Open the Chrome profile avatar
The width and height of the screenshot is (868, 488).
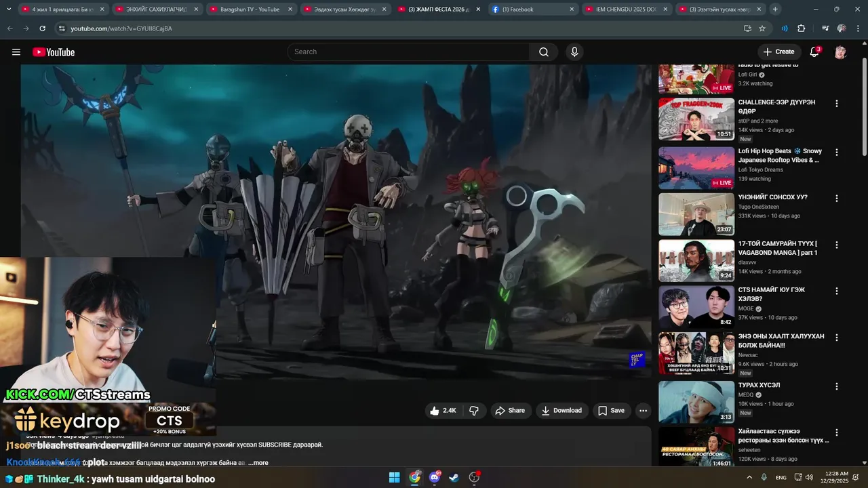pyautogui.click(x=842, y=28)
